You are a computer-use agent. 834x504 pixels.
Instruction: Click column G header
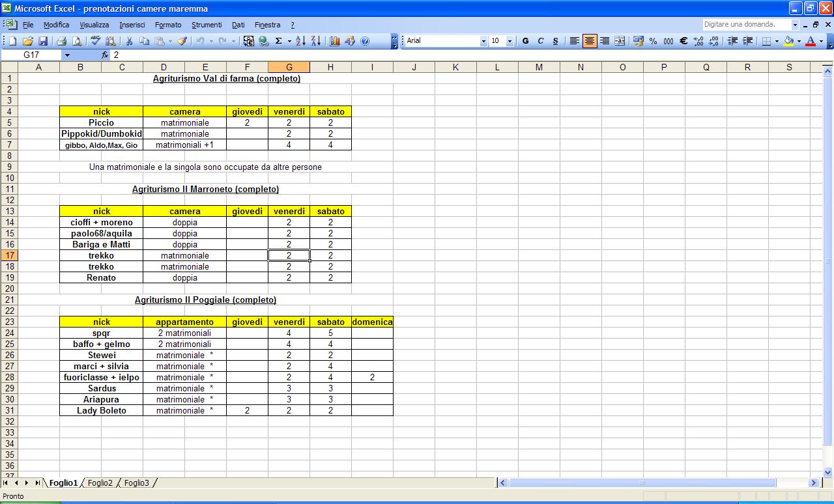289,67
